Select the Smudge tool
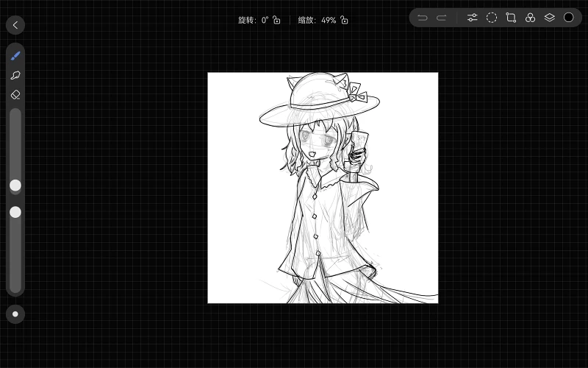This screenshot has width=588, height=368. (15, 75)
